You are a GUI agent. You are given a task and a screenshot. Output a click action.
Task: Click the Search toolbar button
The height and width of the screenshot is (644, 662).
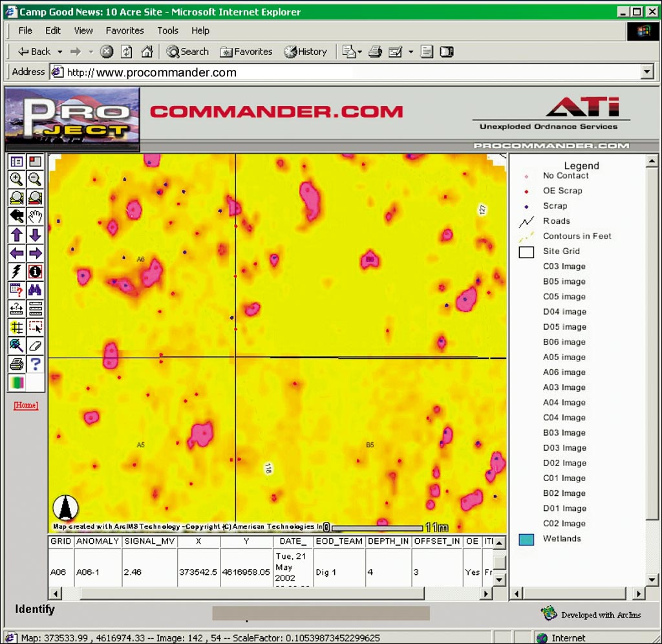pos(188,52)
